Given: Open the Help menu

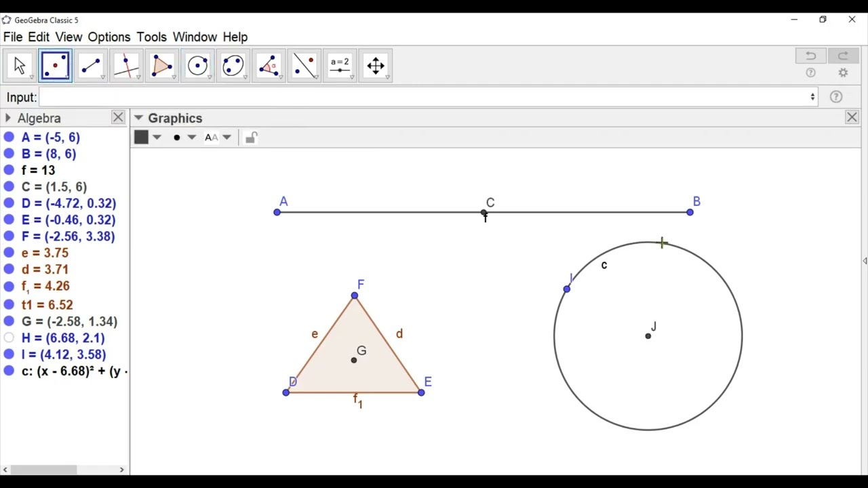Looking at the screenshot, I should [235, 37].
